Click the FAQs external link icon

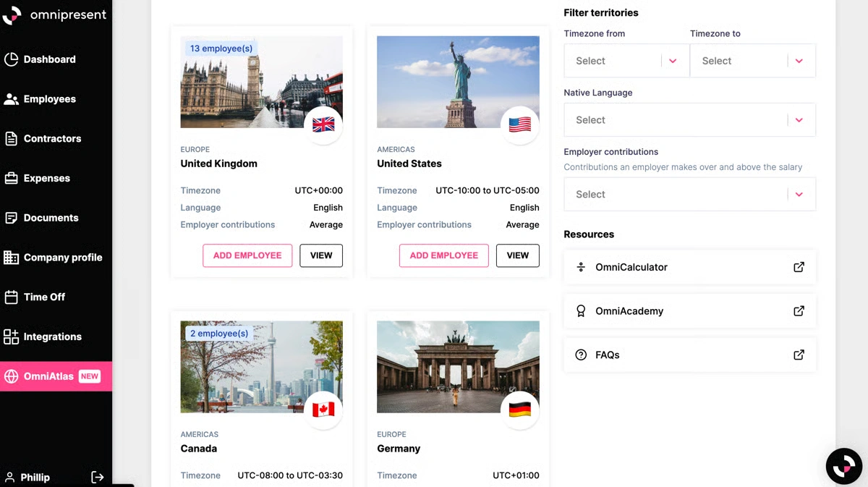coord(799,355)
